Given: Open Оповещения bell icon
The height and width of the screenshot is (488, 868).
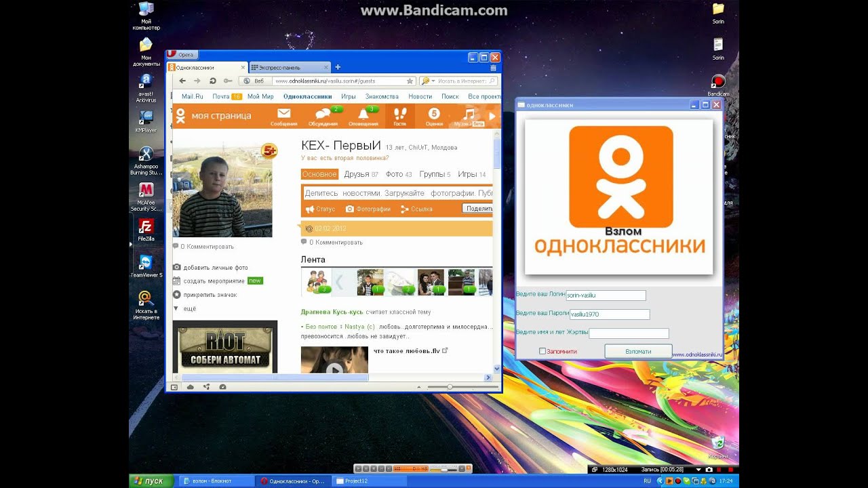Looking at the screenshot, I should [x=363, y=116].
